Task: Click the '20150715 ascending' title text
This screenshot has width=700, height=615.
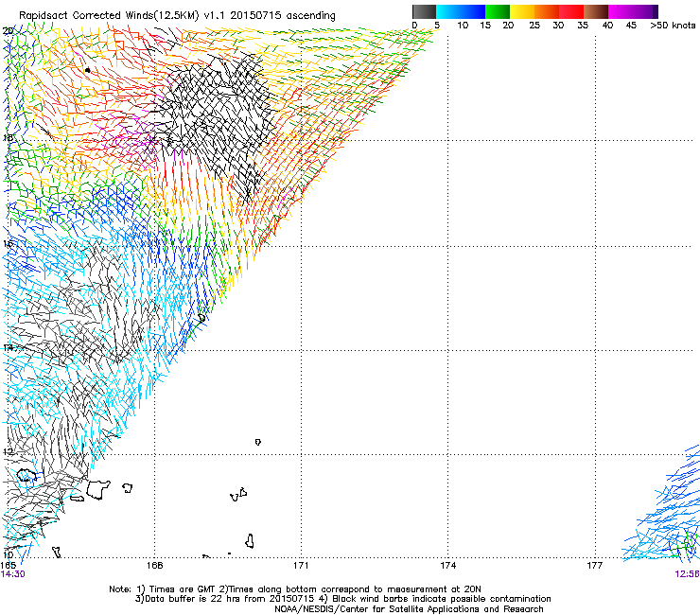Action: pos(283,15)
